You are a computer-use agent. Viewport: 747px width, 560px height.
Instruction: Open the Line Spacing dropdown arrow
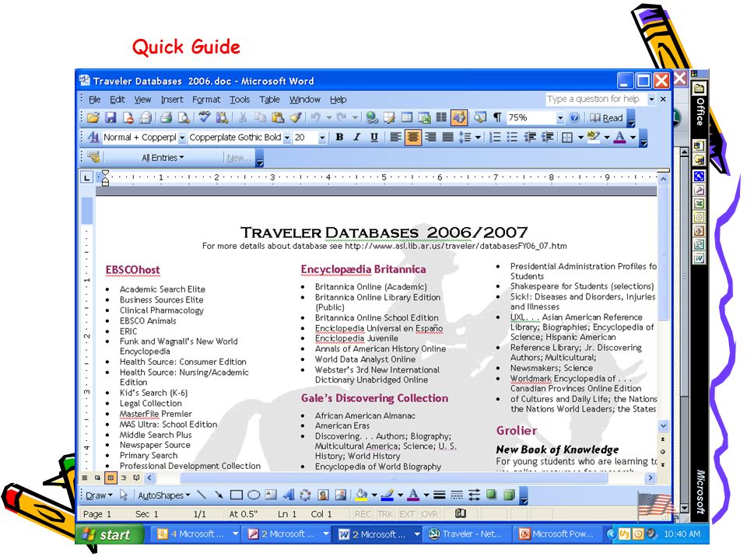point(478,138)
